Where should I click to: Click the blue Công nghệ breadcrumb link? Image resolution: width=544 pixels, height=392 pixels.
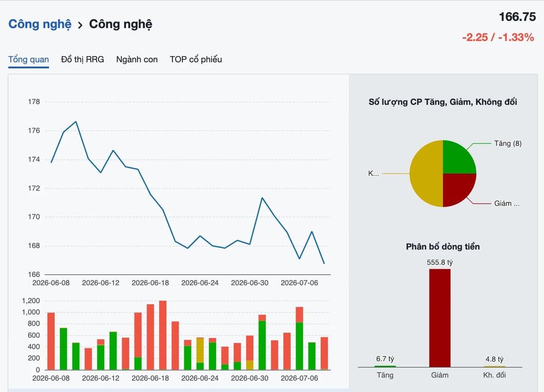40,24
